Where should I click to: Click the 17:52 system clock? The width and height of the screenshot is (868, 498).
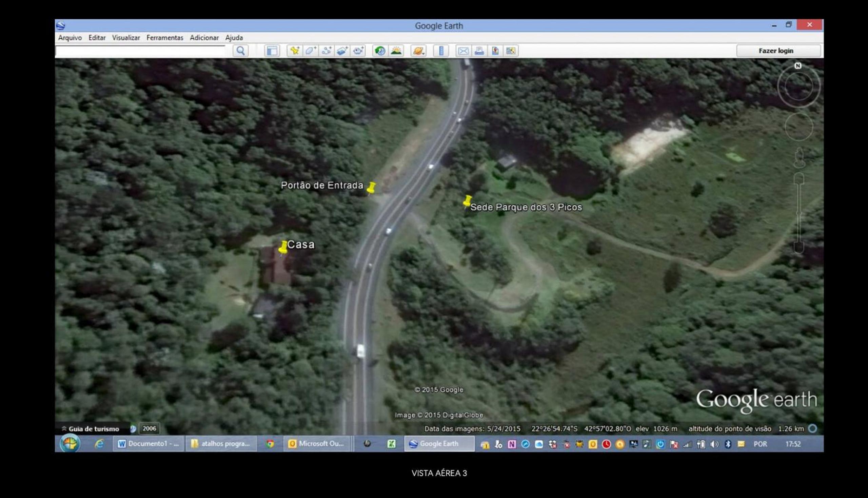click(x=793, y=444)
